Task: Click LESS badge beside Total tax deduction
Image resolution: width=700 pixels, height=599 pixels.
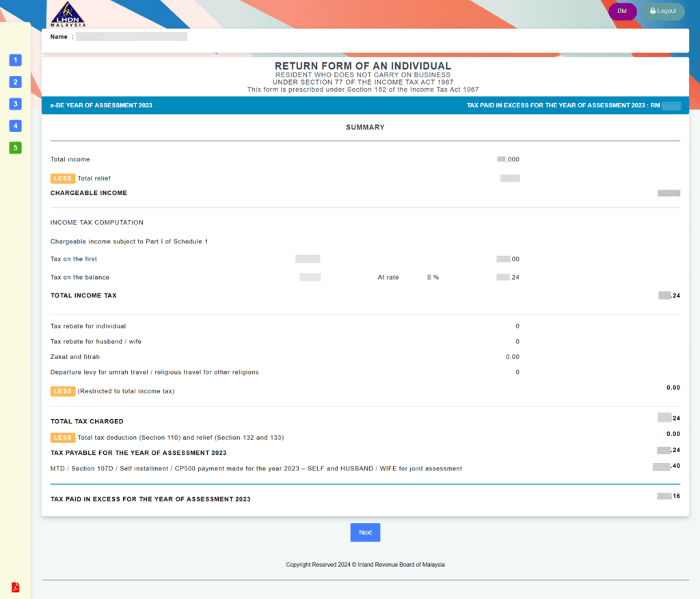Action: click(63, 438)
